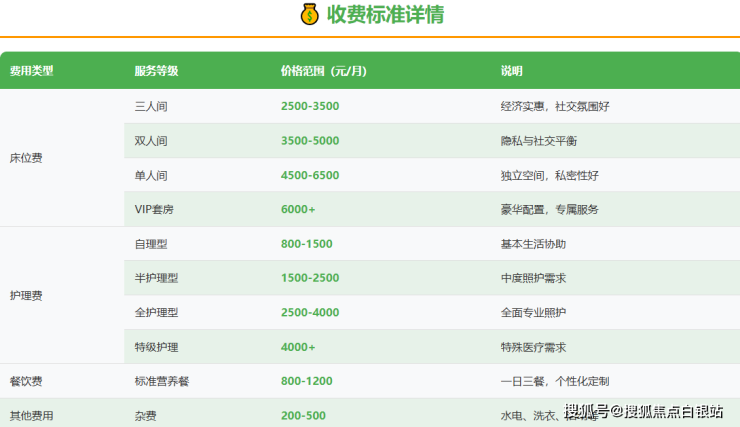Select the 其他费用 category cell
This screenshot has height=427, width=740.
(31, 415)
